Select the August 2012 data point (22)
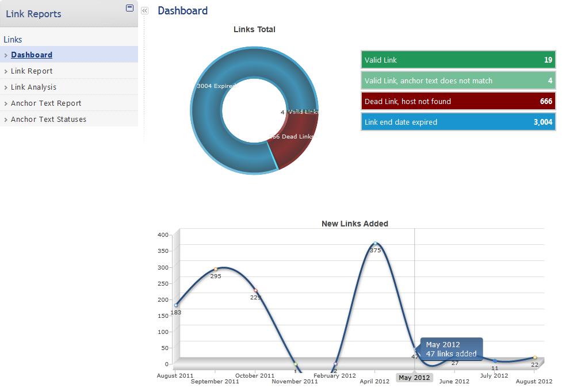This screenshot has height=392, width=562. pyautogui.click(x=534, y=358)
